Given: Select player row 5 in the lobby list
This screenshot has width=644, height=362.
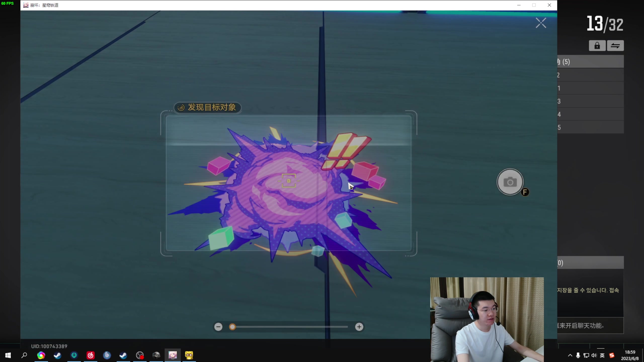Looking at the screenshot, I should click(590, 127).
